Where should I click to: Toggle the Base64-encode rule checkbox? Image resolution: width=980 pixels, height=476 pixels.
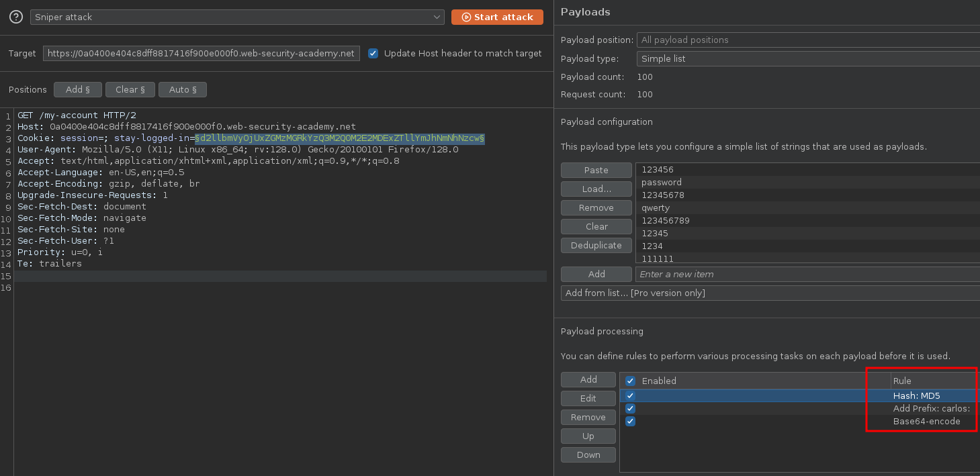630,422
